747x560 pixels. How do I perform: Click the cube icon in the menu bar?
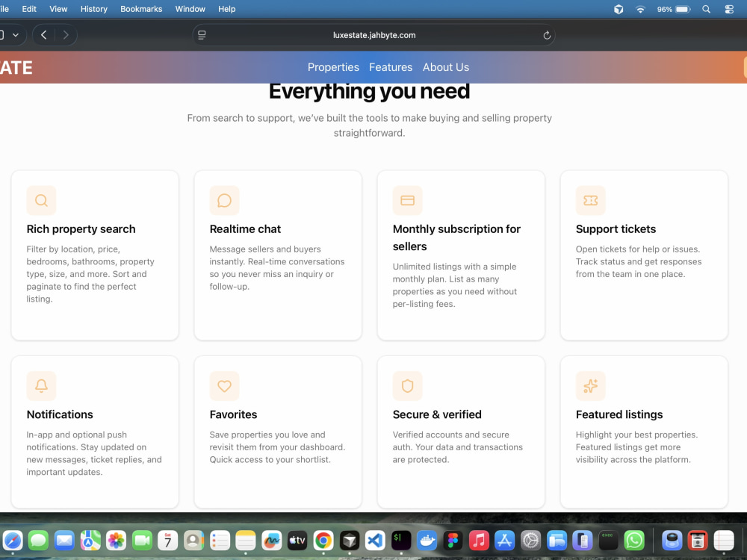619,9
